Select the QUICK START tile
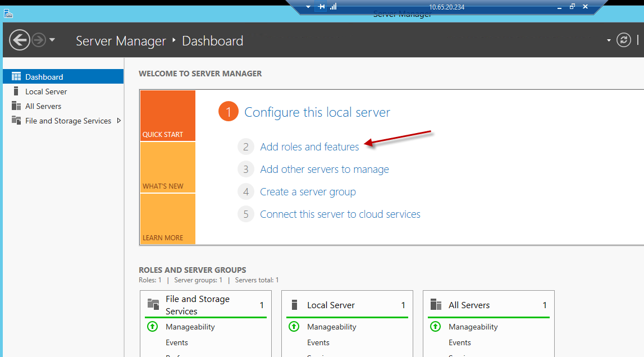The height and width of the screenshot is (357, 644). tap(167, 116)
